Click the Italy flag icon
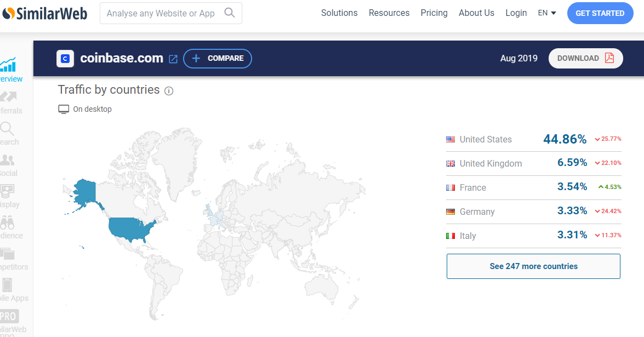 tap(451, 236)
